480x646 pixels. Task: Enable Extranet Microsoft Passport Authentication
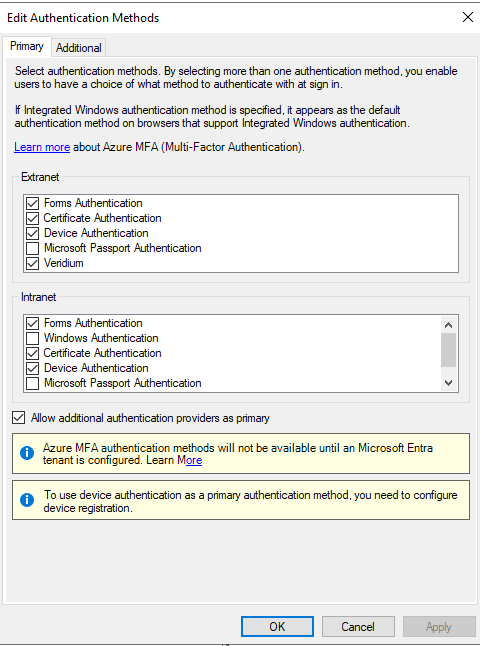pos(33,248)
